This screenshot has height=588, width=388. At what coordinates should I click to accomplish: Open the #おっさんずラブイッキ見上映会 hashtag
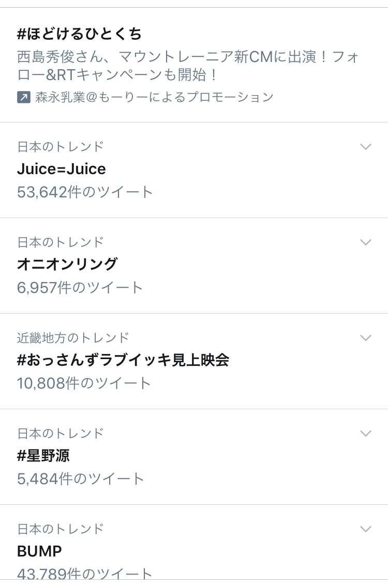tap(123, 360)
